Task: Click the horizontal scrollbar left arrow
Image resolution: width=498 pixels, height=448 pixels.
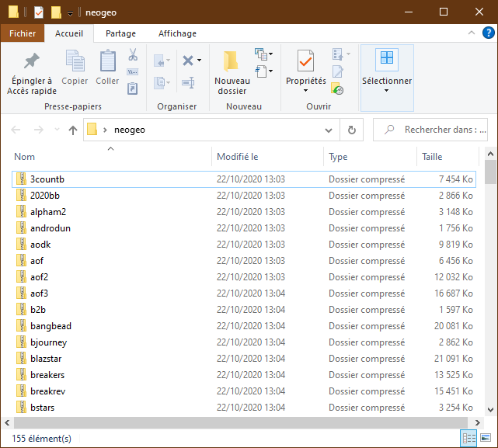Action: (x=7, y=422)
